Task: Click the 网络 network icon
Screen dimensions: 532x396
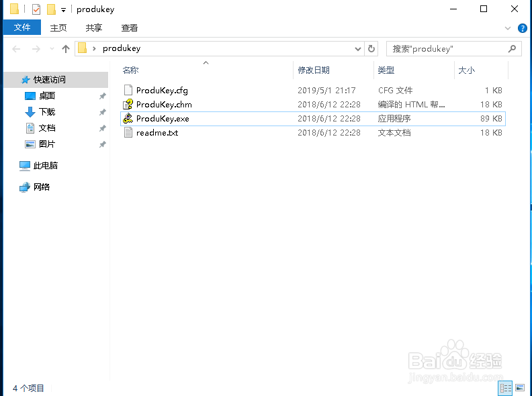Action: coord(25,187)
